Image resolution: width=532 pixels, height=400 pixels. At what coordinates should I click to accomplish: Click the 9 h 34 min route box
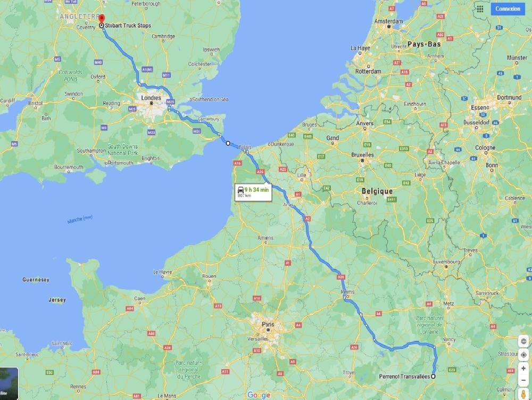[253, 192]
